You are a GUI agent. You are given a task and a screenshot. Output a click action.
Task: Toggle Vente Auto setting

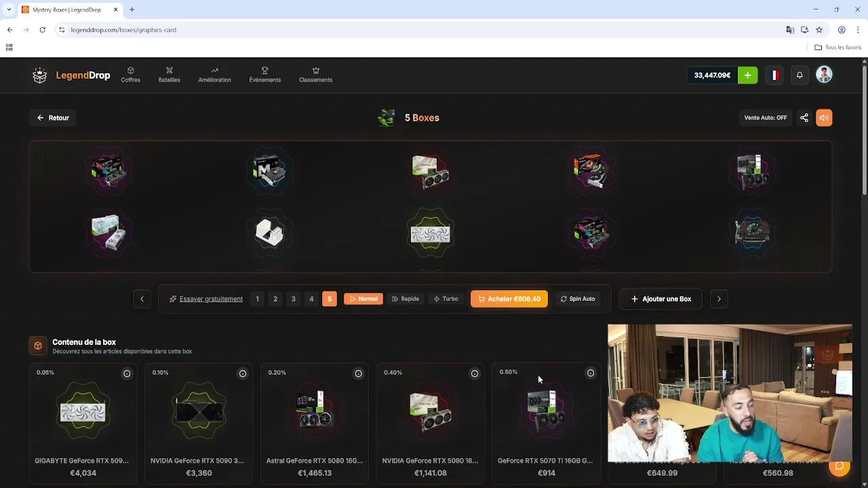(x=766, y=118)
